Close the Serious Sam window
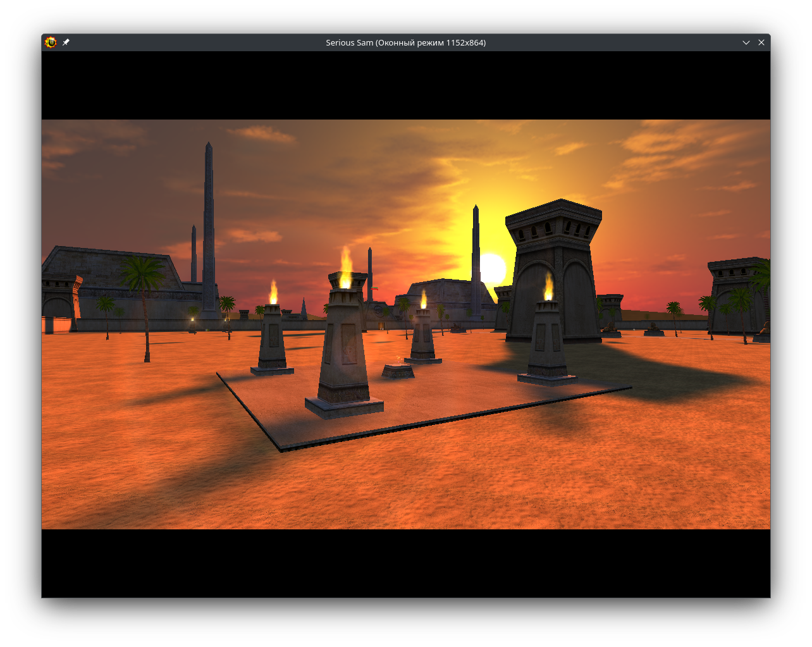 coord(761,42)
